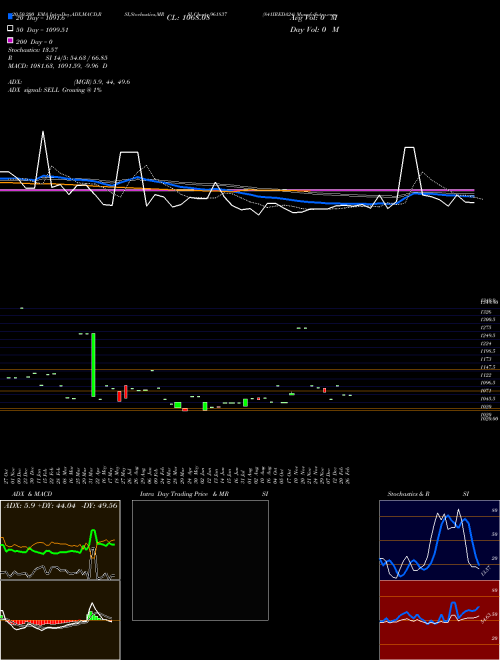Screen dimensions: 500x660
Task: Click the '1249.5' price axis label
Action: 488,336
